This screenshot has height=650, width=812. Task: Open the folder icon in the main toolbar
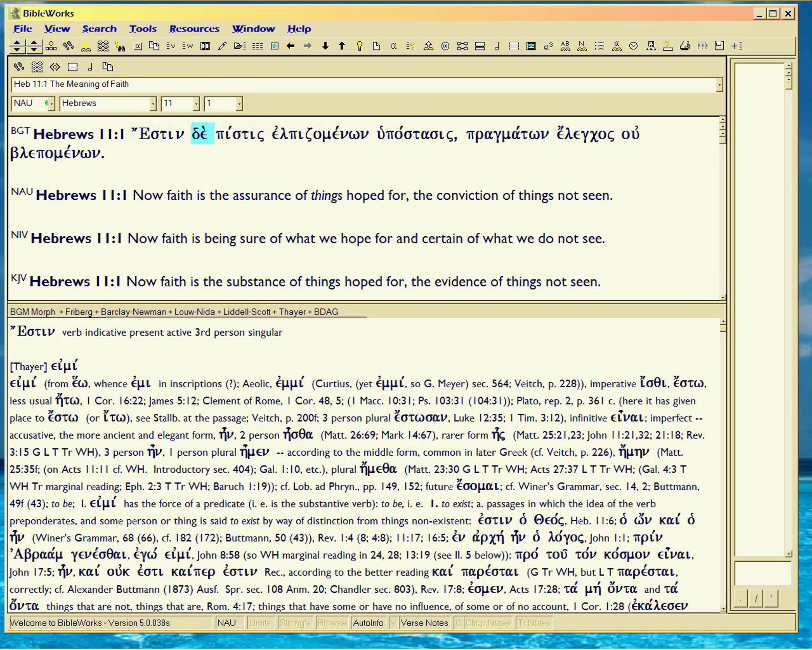click(x=240, y=46)
